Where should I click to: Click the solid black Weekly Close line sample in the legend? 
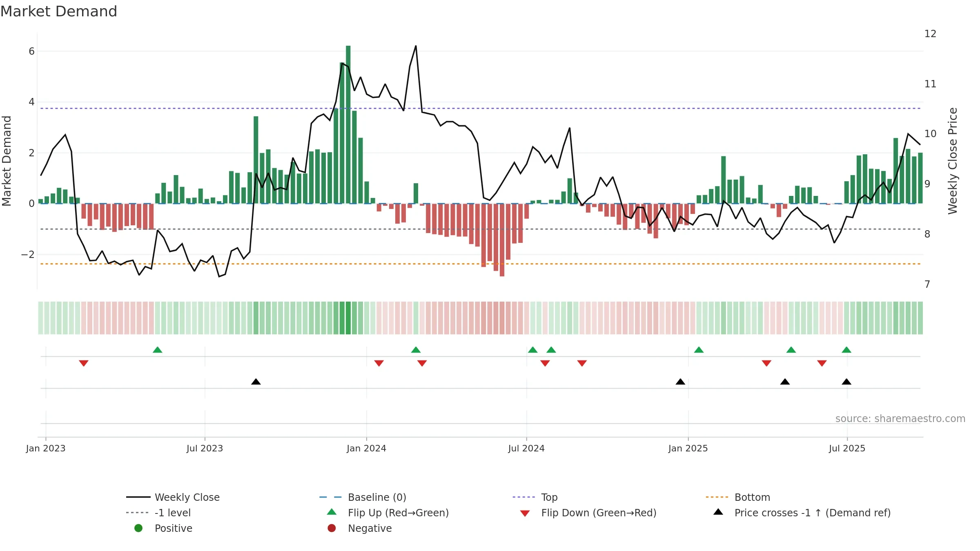click(x=138, y=497)
